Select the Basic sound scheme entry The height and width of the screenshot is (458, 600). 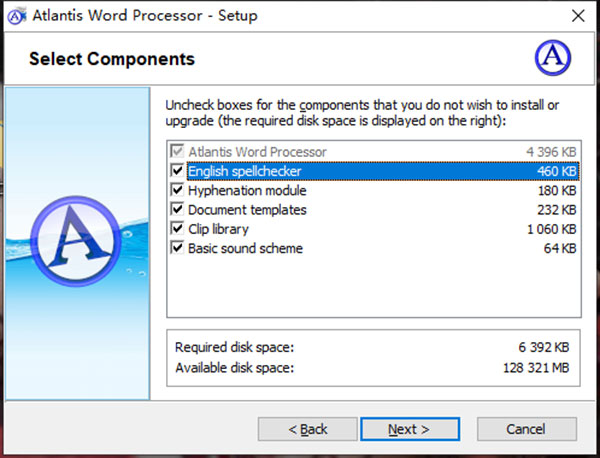click(245, 248)
